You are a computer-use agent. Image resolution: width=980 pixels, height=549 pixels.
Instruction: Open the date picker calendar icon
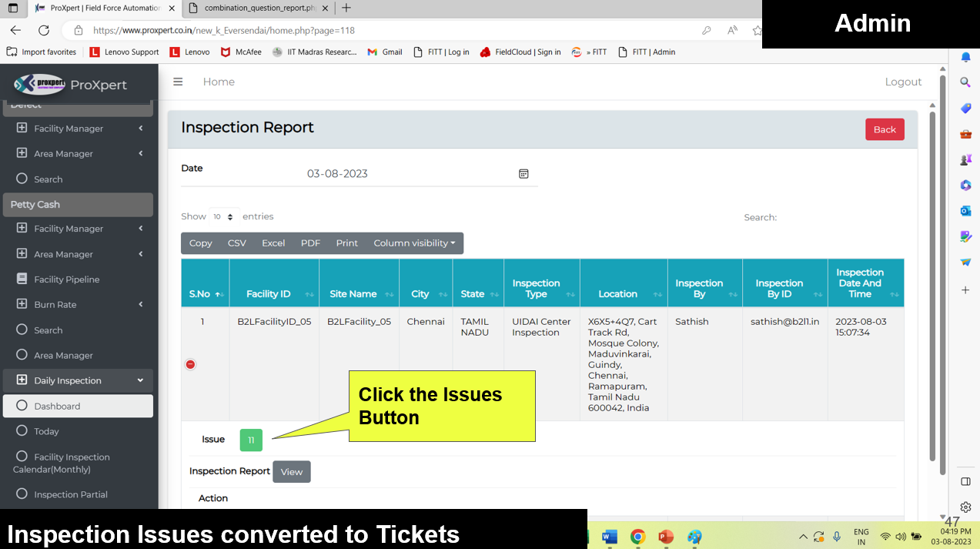523,174
